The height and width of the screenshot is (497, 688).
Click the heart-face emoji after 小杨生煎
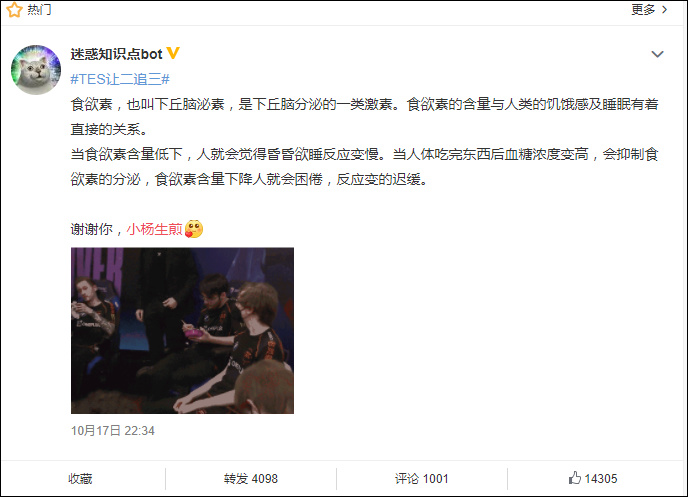[194, 229]
